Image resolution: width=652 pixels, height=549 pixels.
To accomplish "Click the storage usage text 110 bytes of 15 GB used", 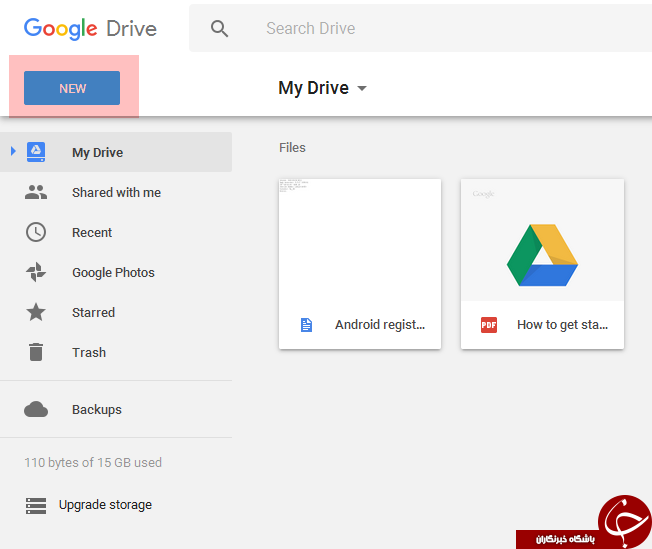I will tap(93, 462).
